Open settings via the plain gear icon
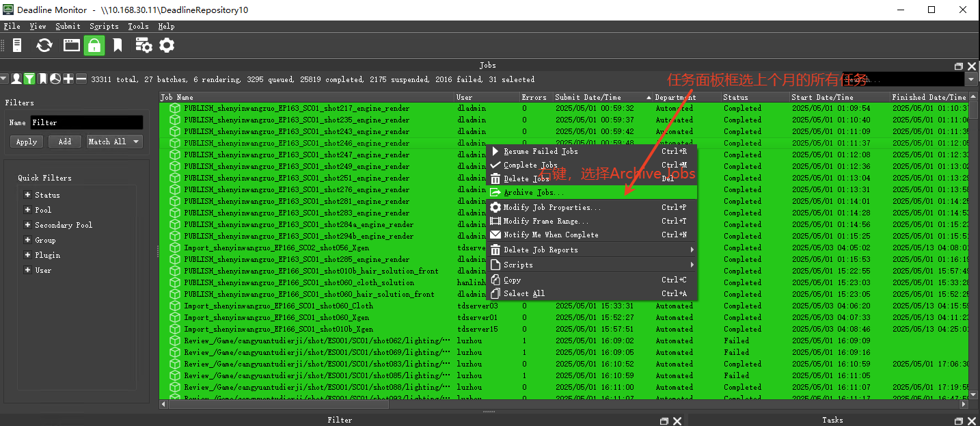980x426 pixels. pyautogui.click(x=167, y=46)
